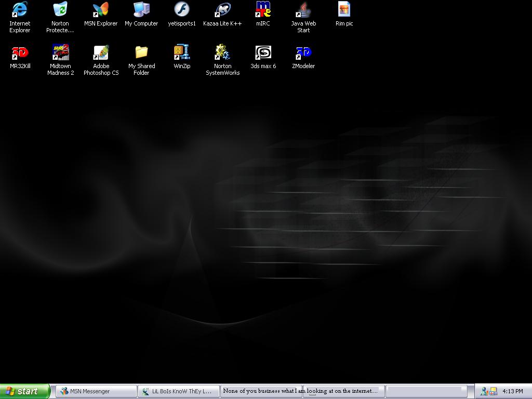
Task: Click the taskbar clock showing 4:13 PM
Action: 512,391
